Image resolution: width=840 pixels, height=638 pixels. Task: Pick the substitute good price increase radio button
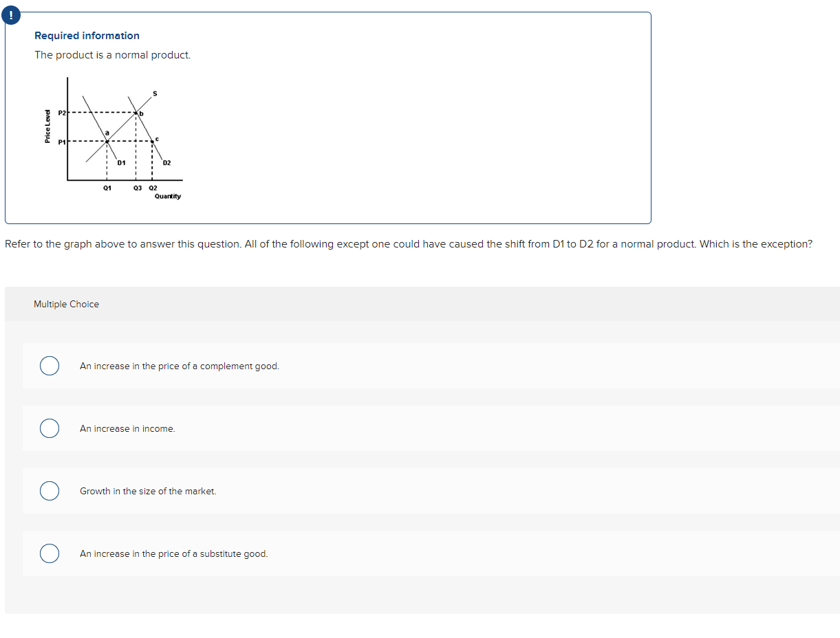coord(49,553)
